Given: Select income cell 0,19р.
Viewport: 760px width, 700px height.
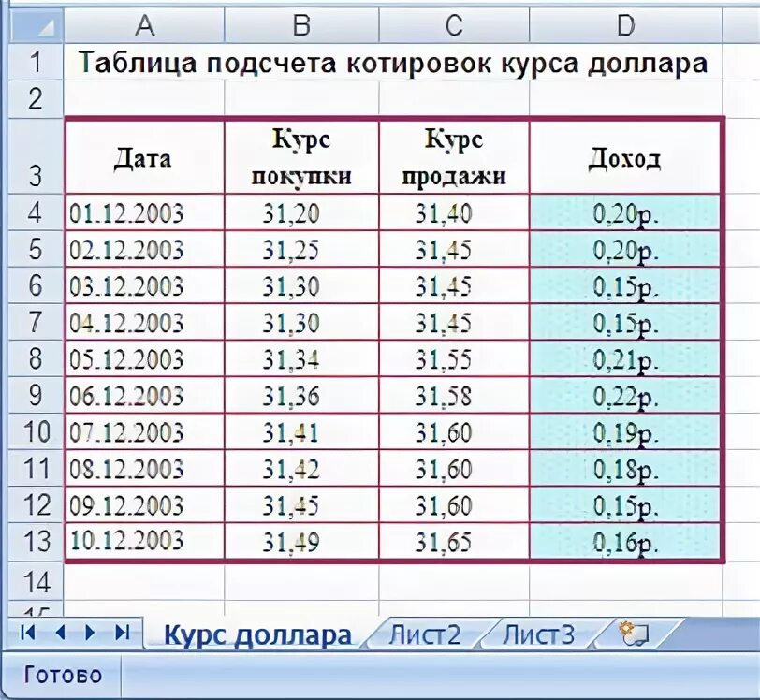Looking at the screenshot, I should (626, 432).
